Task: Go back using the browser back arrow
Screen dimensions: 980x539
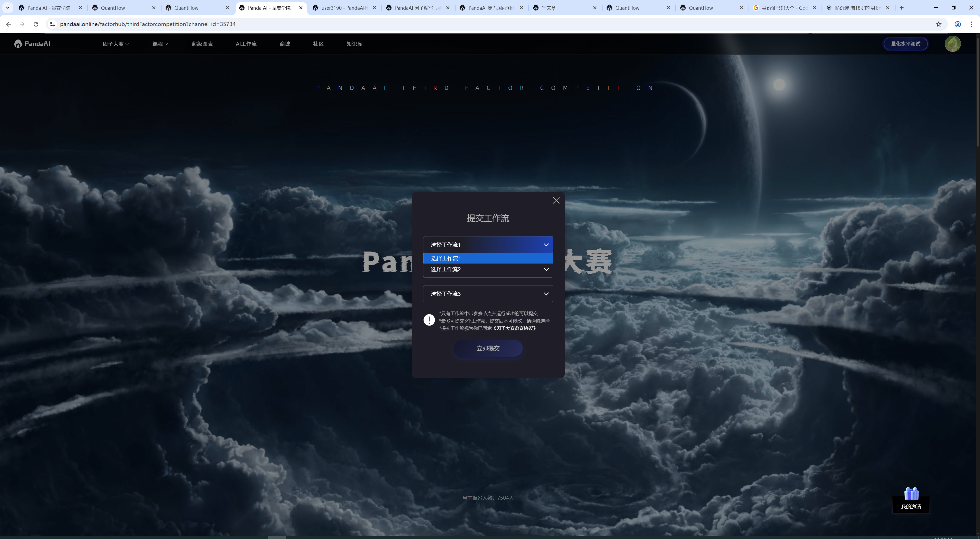Action: (8, 24)
